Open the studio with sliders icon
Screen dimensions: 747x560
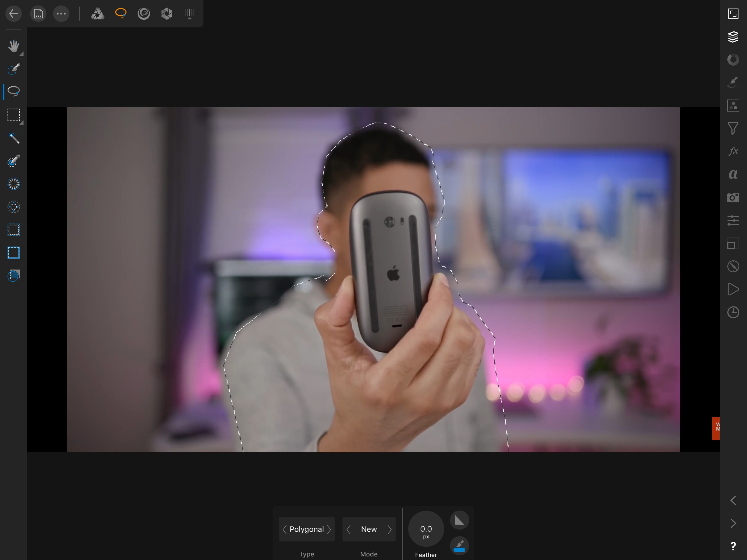click(733, 220)
